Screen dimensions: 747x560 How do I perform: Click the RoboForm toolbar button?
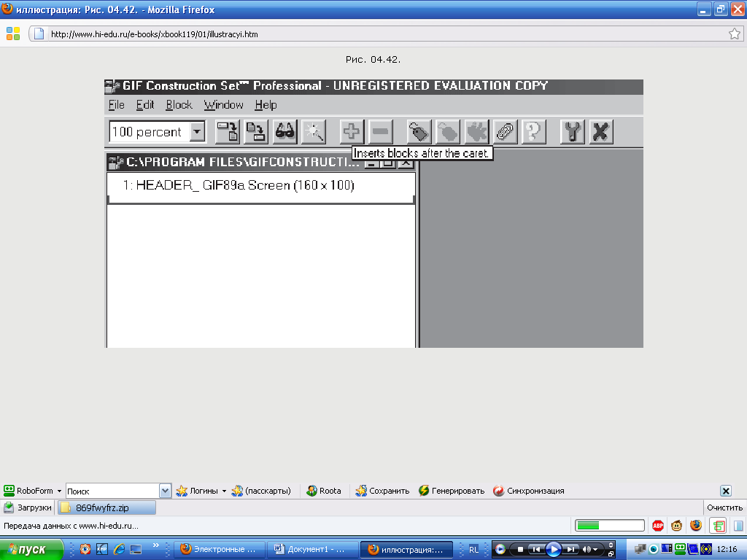28,491
